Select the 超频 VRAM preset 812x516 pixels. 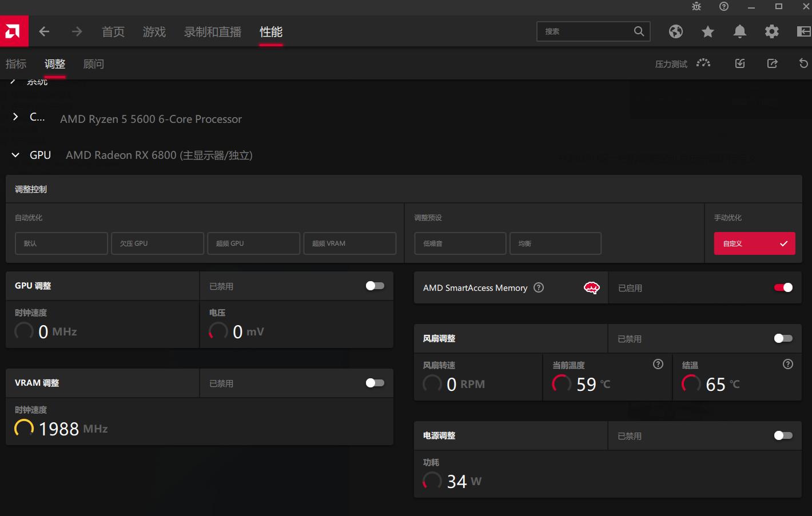click(349, 243)
